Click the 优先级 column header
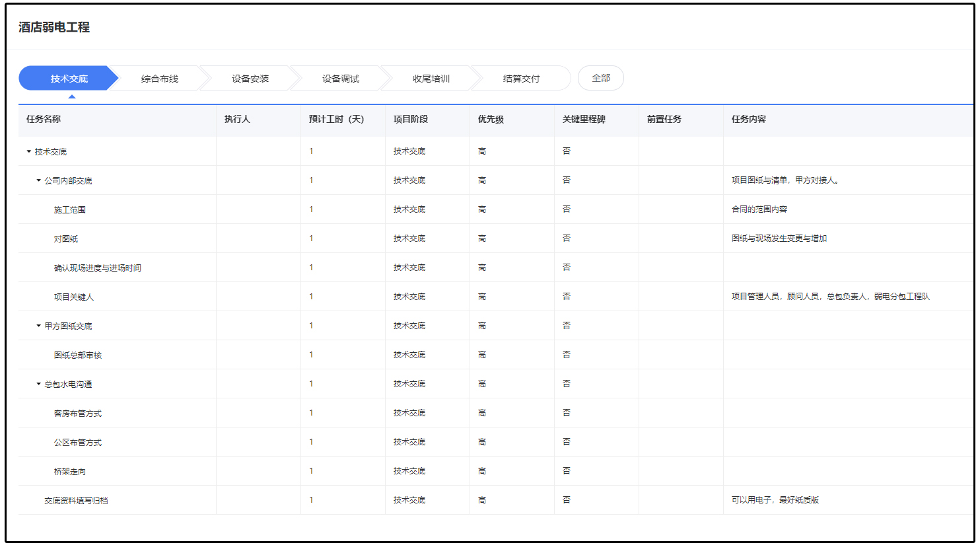The height and width of the screenshot is (555, 980). click(x=491, y=120)
